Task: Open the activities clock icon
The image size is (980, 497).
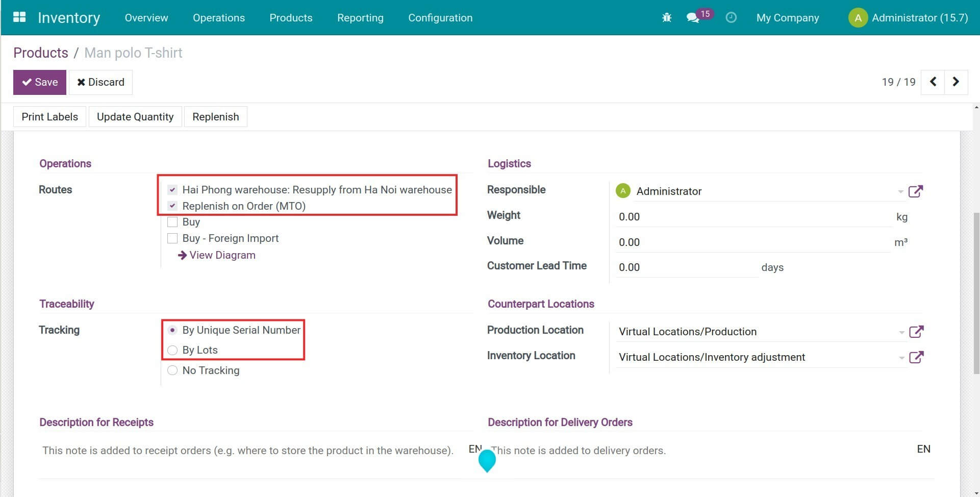Action: coord(731,17)
